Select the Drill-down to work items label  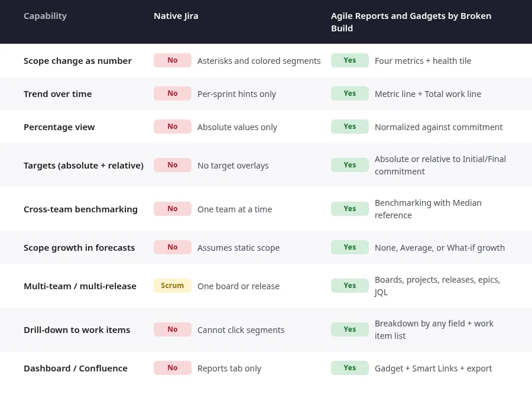click(x=77, y=330)
